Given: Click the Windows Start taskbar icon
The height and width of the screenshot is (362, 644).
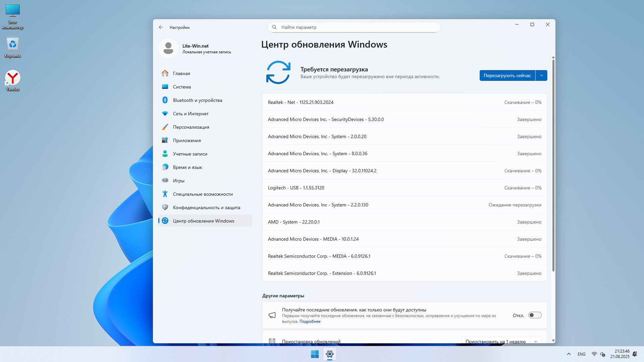Looking at the screenshot, I should pyautogui.click(x=315, y=354).
